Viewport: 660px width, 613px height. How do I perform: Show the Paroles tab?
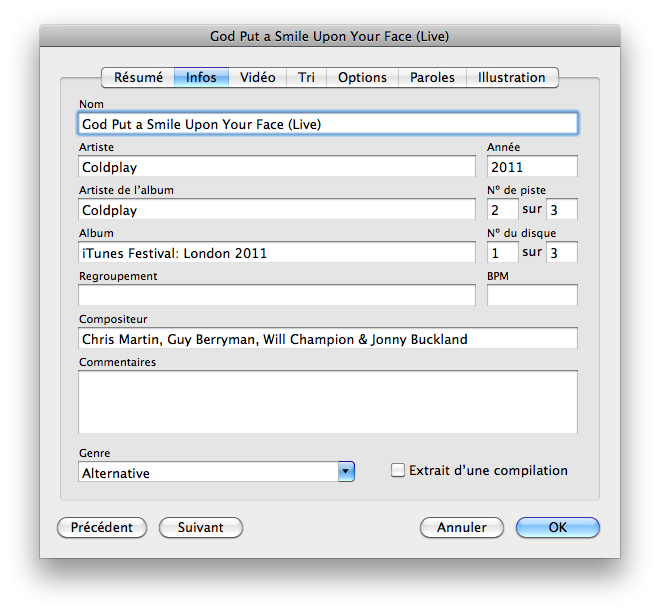pos(432,78)
